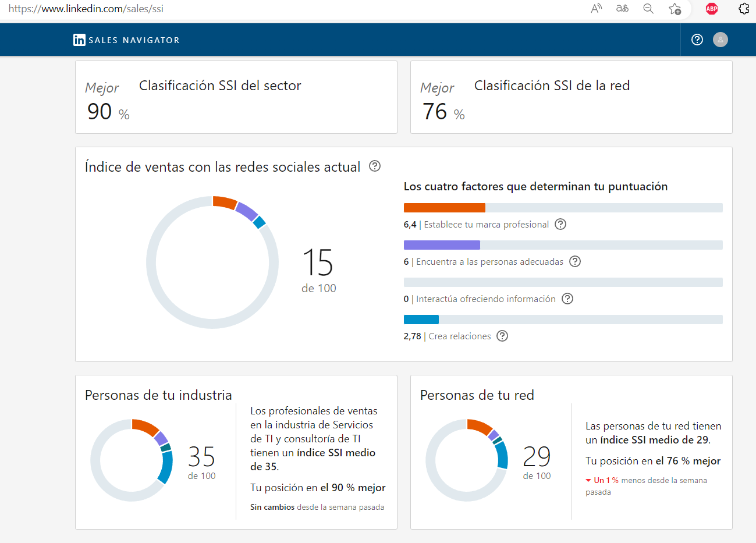This screenshot has height=543, width=756.
Task: Click the Clasificación SSI del sector heading
Action: point(220,86)
